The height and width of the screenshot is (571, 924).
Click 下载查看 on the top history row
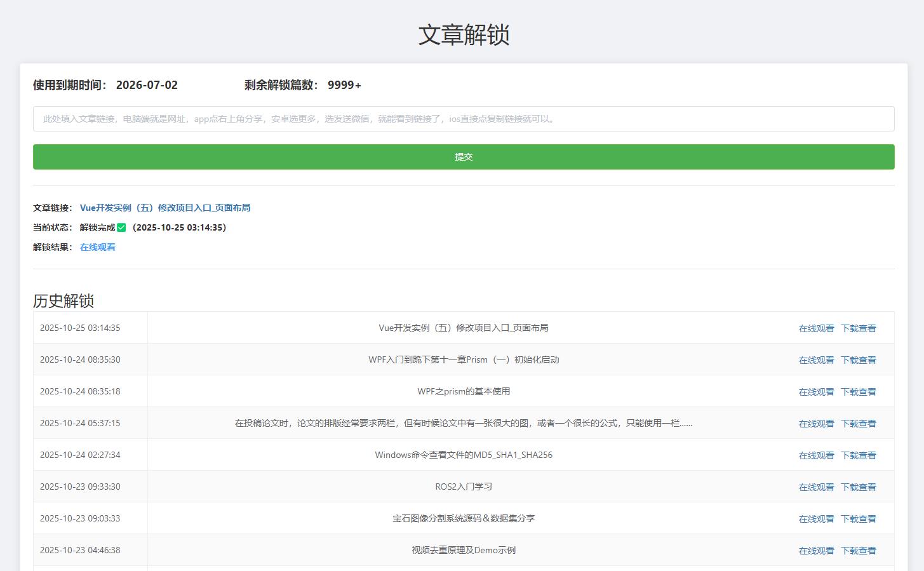pyautogui.click(x=859, y=328)
